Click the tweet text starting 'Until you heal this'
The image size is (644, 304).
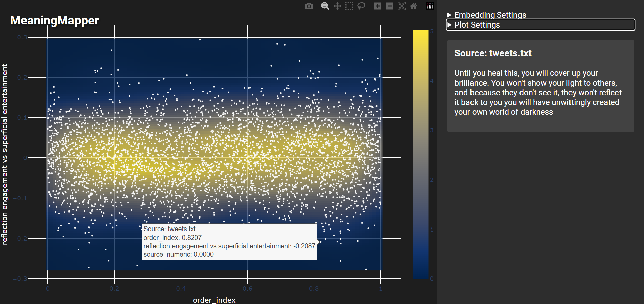pyautogui.click(x=538, y=93)
